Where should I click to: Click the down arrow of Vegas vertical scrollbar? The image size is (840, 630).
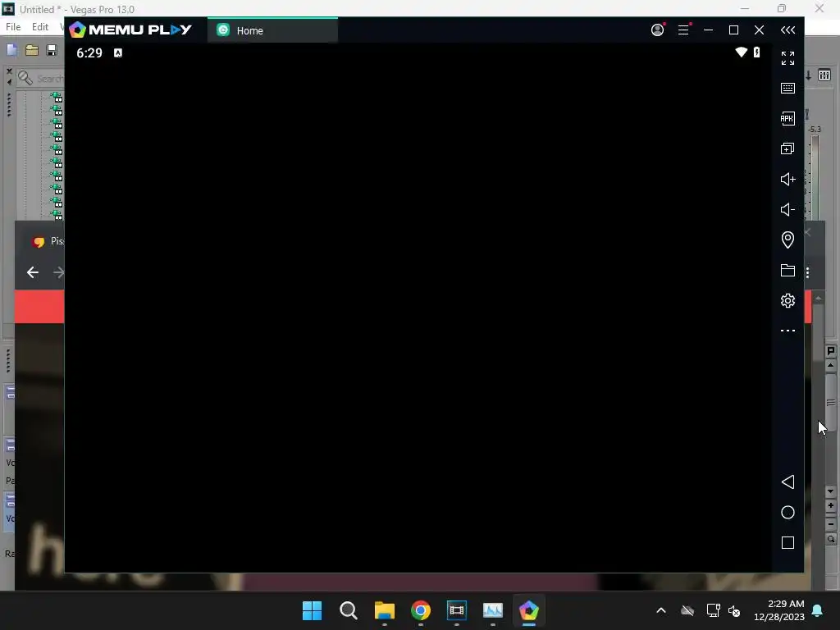[830, 491]
